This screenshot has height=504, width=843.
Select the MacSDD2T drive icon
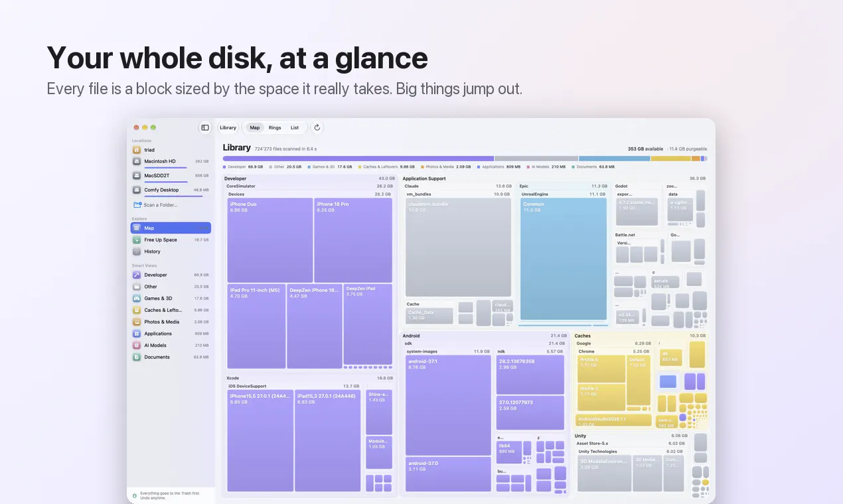tap(137, 176)
